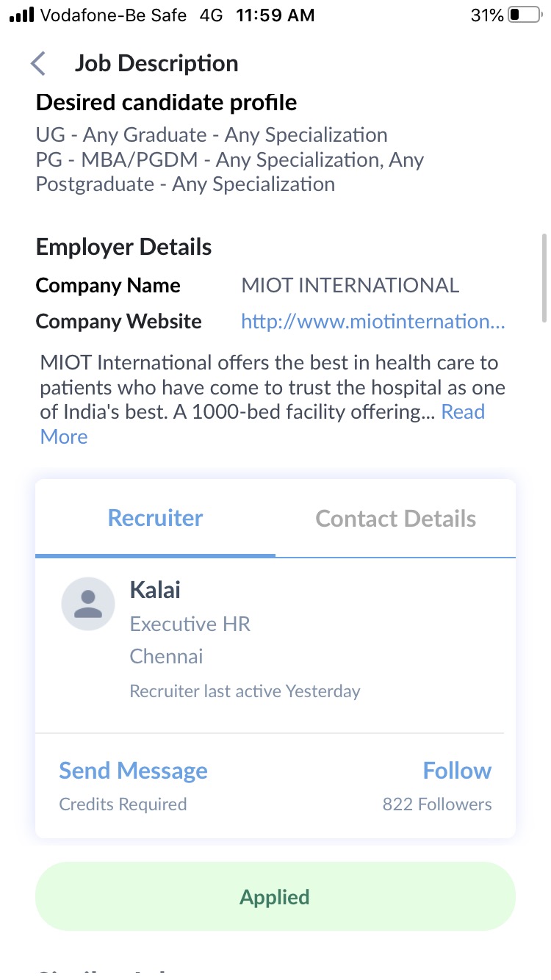Tap the Credits Required note
Image resolution: width=551 pixels, height=980 pixels.
point(123,804)
